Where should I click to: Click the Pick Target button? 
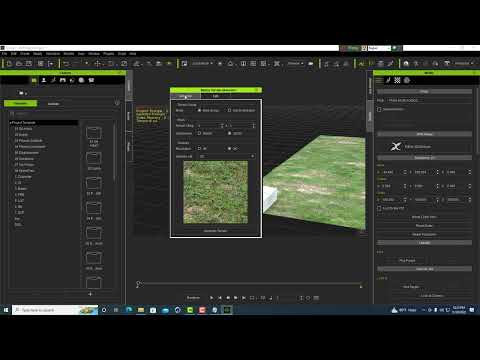point(411,287)
